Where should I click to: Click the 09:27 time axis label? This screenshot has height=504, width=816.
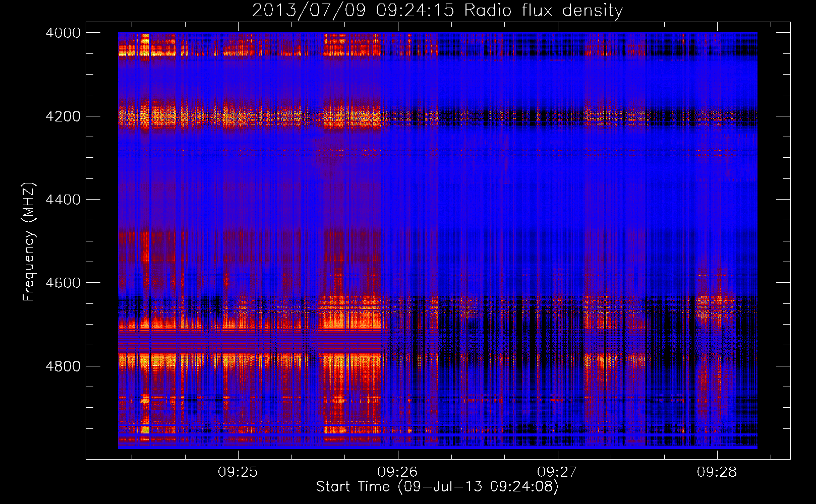[x=557, y=472]
